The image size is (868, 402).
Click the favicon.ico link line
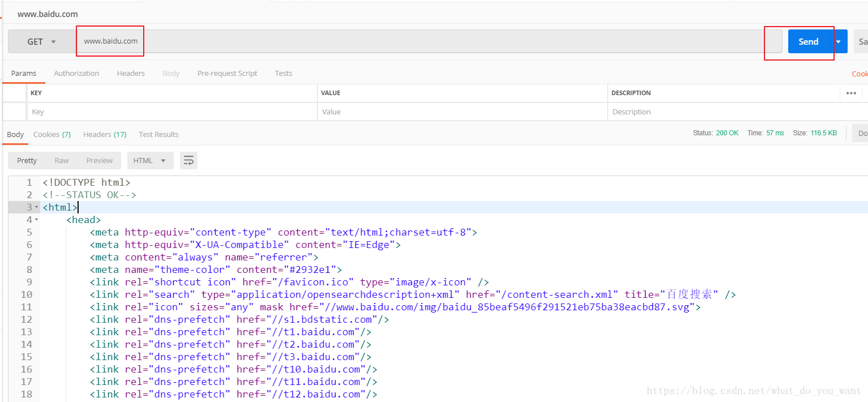pos(289,282)
